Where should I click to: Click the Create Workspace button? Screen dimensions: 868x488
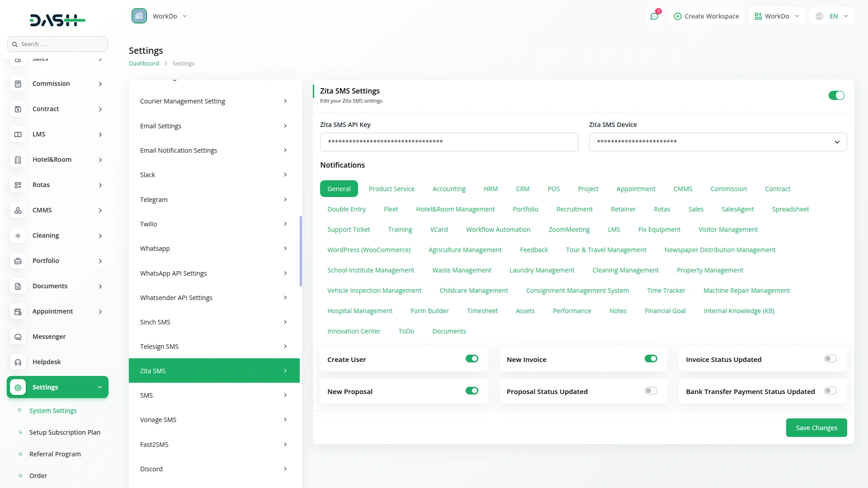pyautogui.click(x=706, y=16)
